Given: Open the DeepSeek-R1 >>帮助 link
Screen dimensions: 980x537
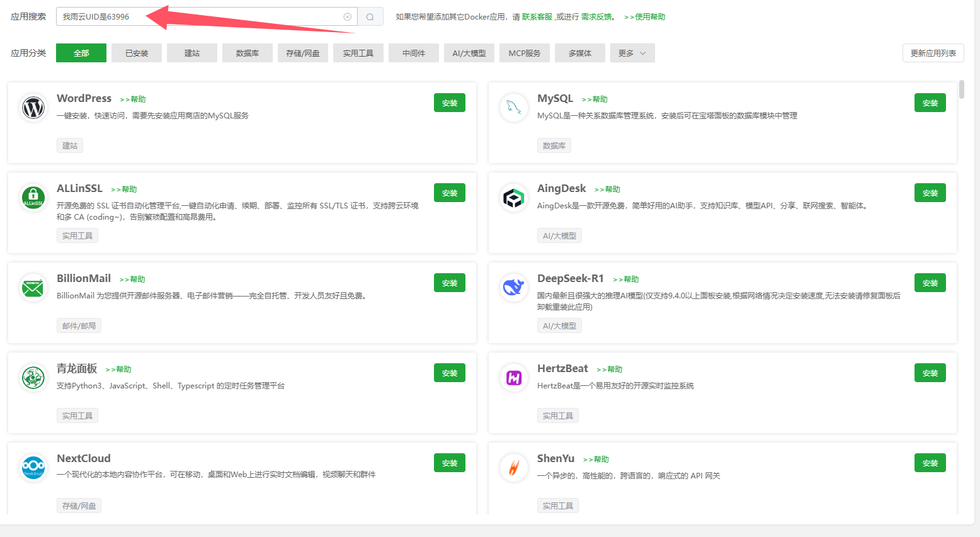Looking at the screenshot, I should 626,280.
